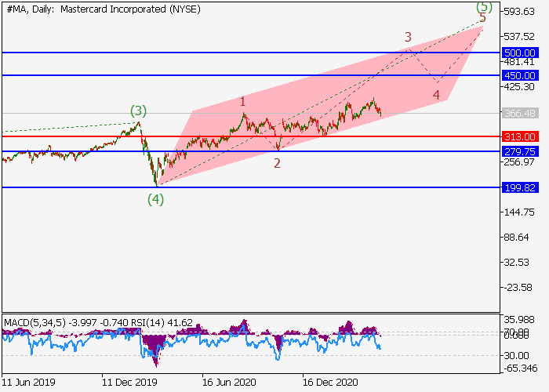Viewport: 549px width, 392px height.
Task: Select the green wave (3) label
Action: (x=138, y=111)
